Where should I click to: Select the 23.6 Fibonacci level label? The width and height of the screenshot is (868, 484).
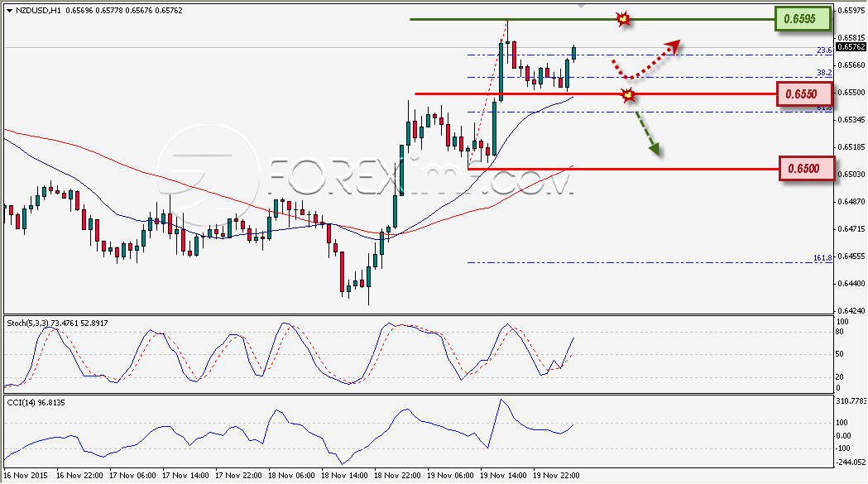click(824, 50)
